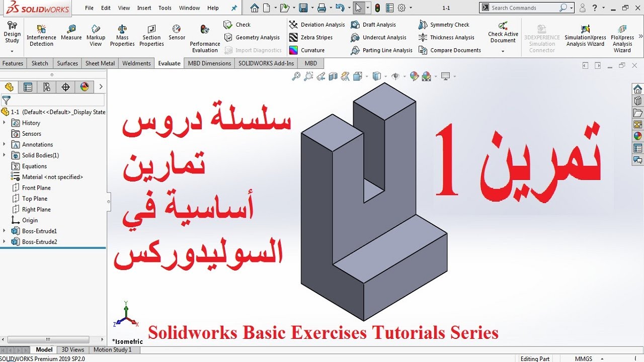
Task: Click the Home icon in title toolbar
Action: (255, 8)
